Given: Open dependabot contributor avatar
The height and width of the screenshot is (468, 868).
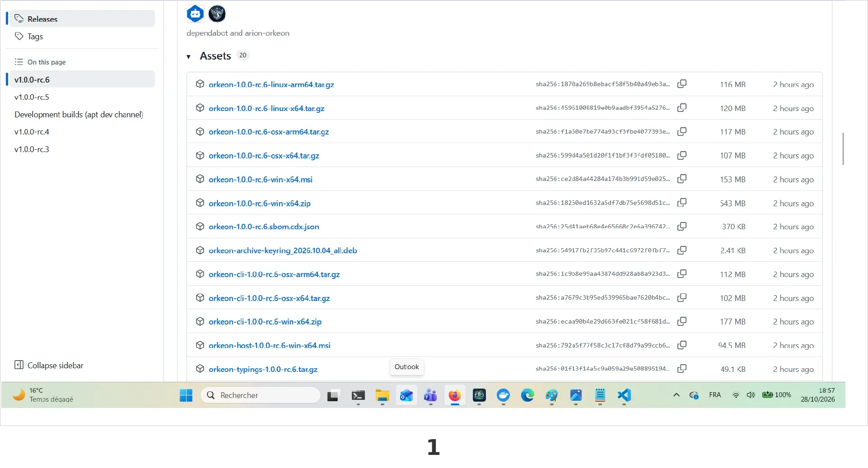Looking at the screenshot, I should (x=195, y=14).
